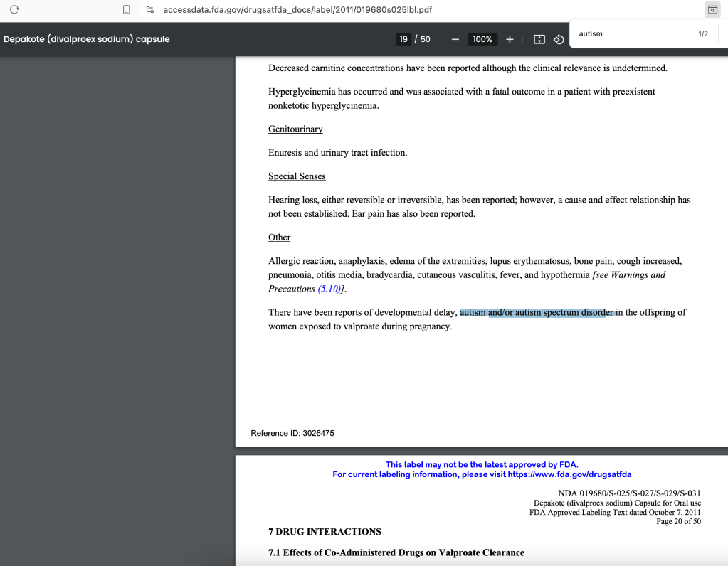Zoom out using the minus button

point(455,39)
